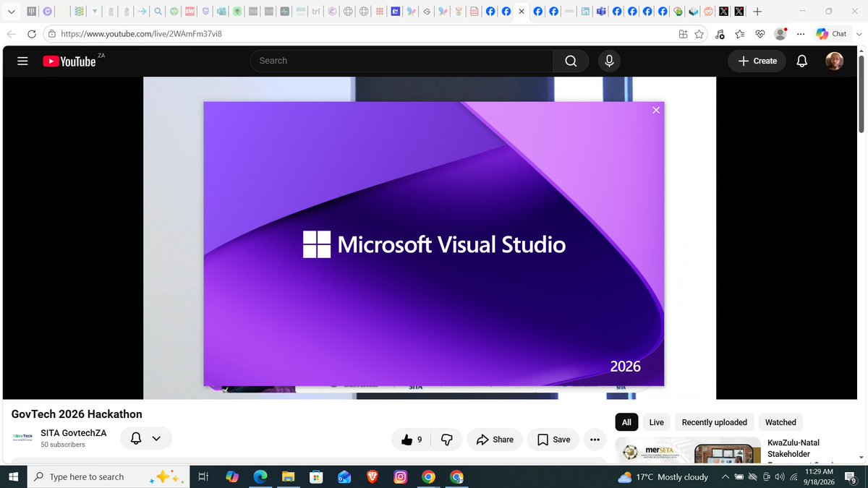This screenshot has height=488, width=868.
Task: Open the YouTube account avatar menu
Action: 834,61
